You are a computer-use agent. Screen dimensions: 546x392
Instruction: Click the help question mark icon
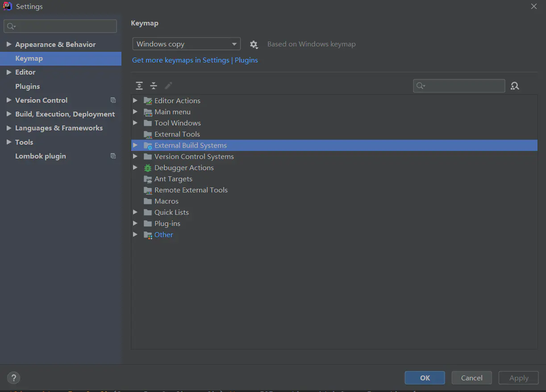click(13, 378)
